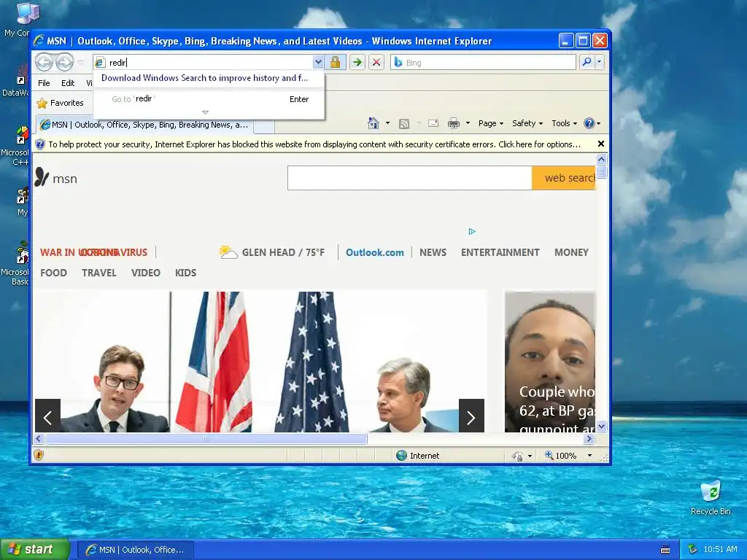Click the next slide arrow
This screenshot has width=747, height=560.
(471, 416)
